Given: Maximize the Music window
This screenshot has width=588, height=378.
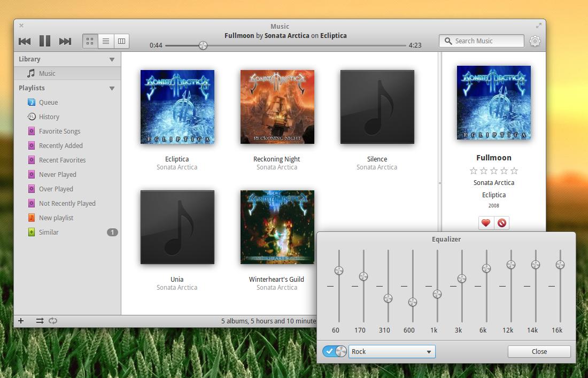Looking at the screenshot, I should (538, 26).
